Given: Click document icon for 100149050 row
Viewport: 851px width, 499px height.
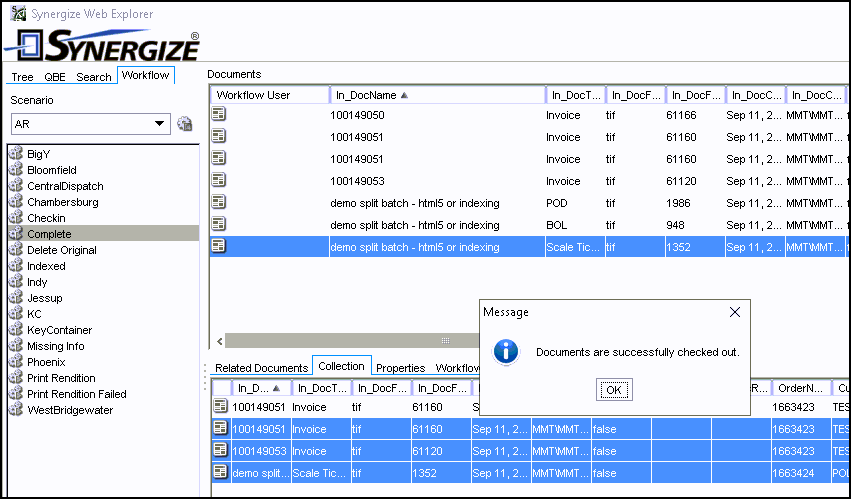Looking at the screenshot, I should 218,114.
